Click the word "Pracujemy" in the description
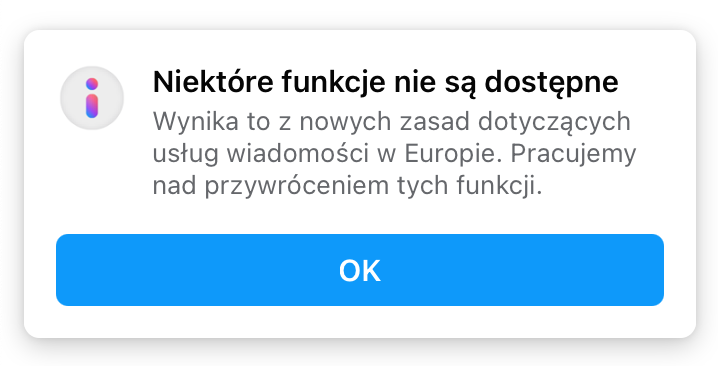The height and width of the screenshot is (366, 718). [x=573, y=156]
